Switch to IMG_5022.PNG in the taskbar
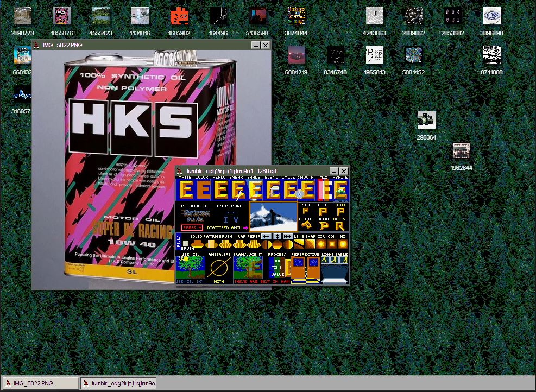The image size is (536, 392). coord(40,383)
